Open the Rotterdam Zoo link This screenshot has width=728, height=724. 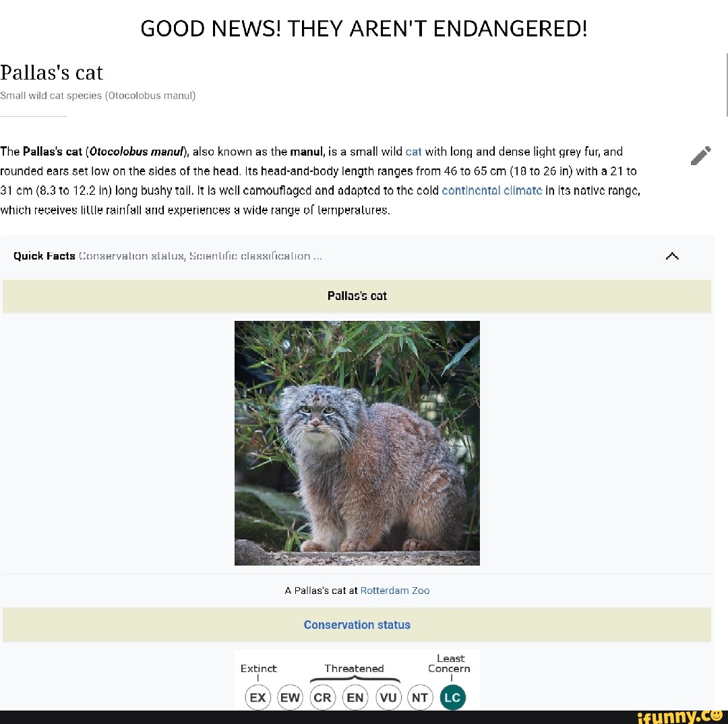[394, 591]
